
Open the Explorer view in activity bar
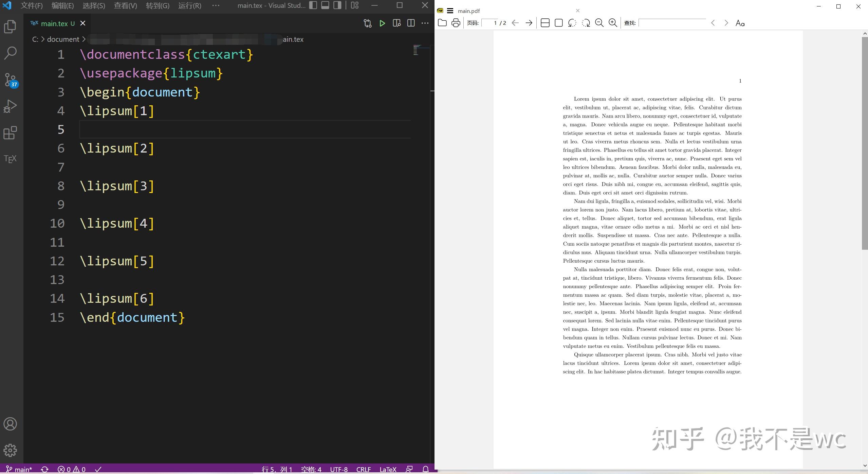[x=10, y=27]
